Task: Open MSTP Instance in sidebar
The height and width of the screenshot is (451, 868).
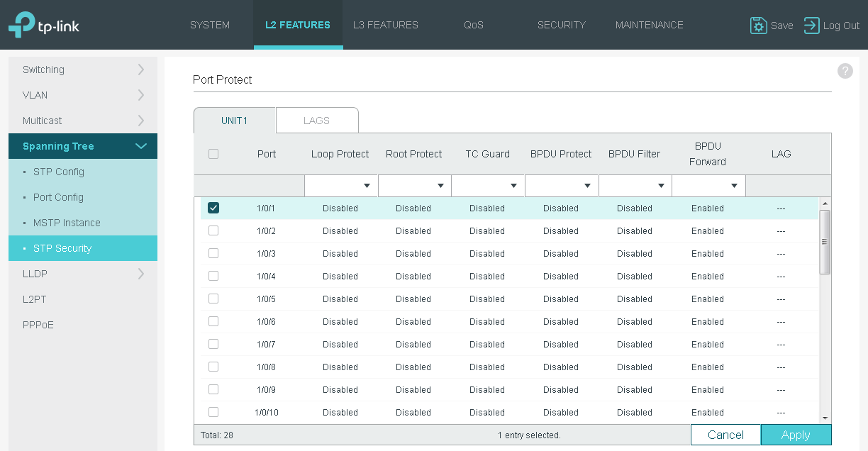Action: coord(83,223)
